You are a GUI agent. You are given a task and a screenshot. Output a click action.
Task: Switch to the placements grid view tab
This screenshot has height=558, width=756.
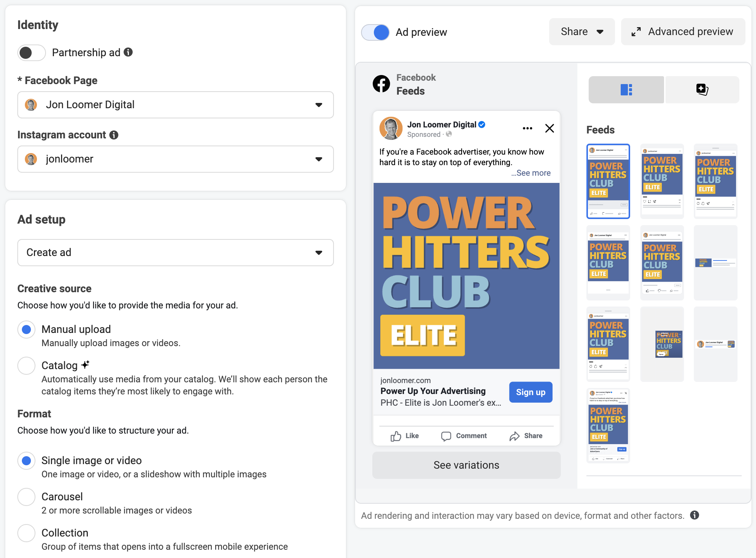coord(626,90)
